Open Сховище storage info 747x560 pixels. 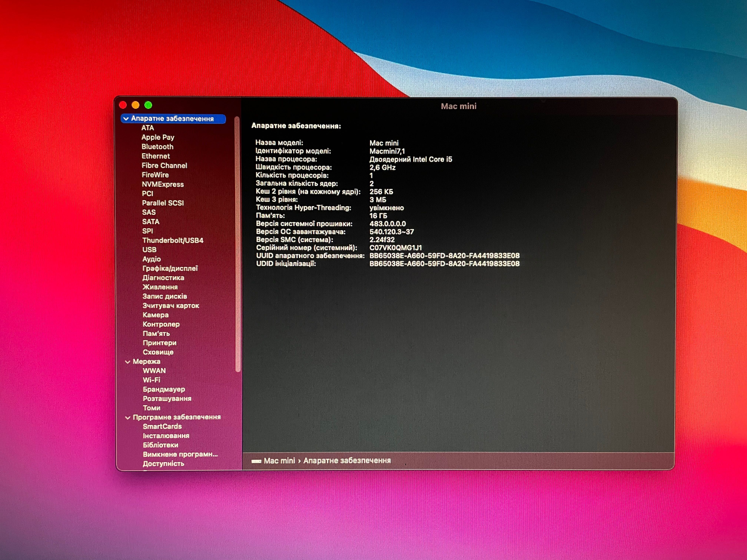pos(158,352)
